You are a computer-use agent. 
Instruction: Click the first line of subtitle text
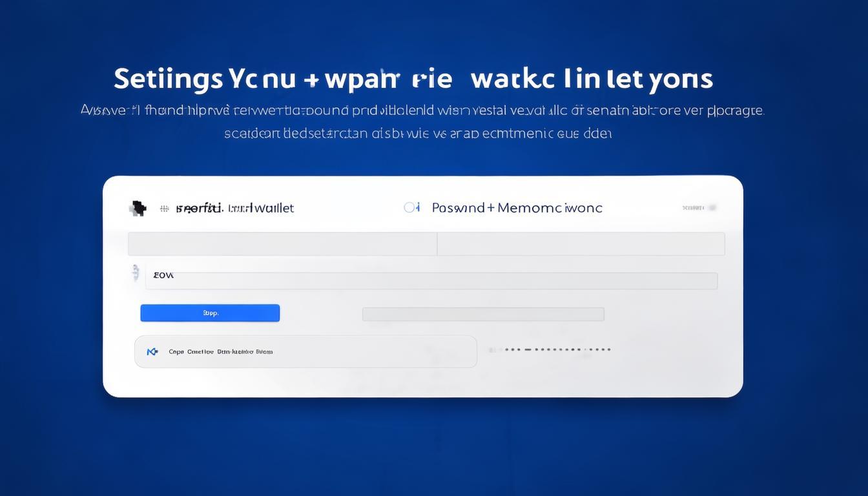point(422,110)
